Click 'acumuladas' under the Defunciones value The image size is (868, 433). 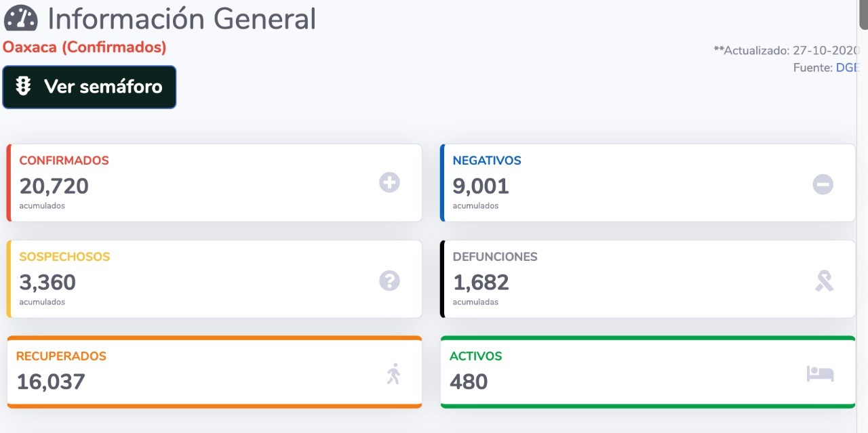coord(475,302)
